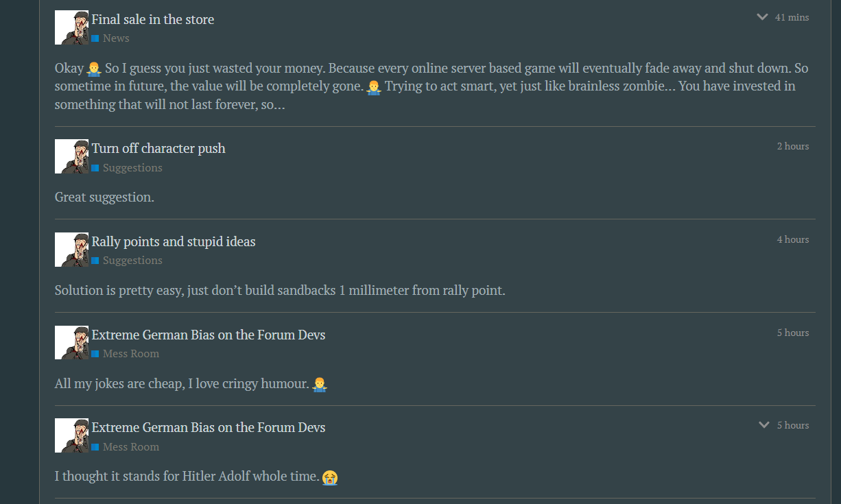This screenshot has height=504, width=841.
Task: Click the avatar beside 'Rally points and stupid ideas'
Action: tap(71, 250)
